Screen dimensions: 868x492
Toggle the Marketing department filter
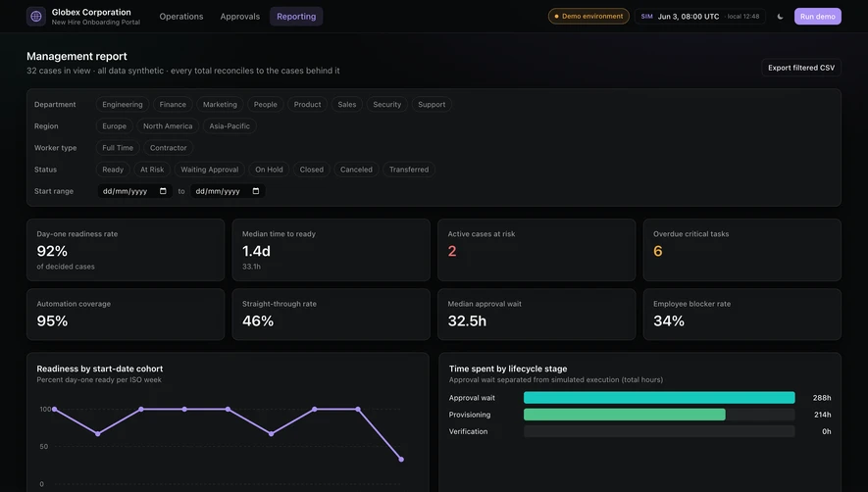click(x=220, y=104)
